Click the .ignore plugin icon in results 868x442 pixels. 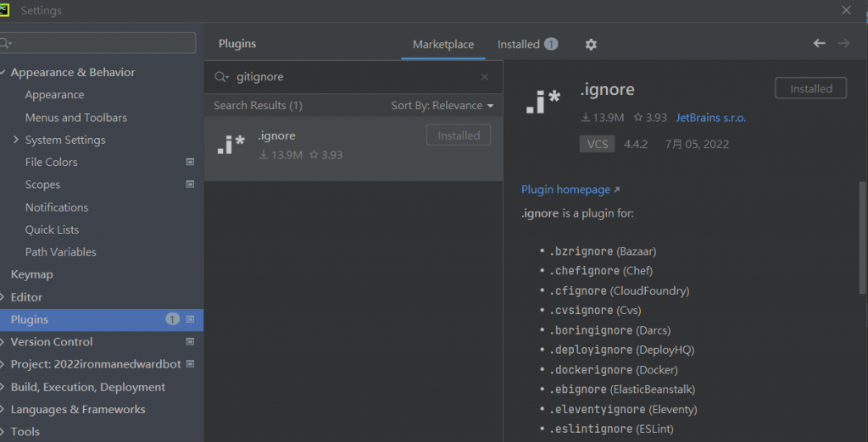[231, 145]
